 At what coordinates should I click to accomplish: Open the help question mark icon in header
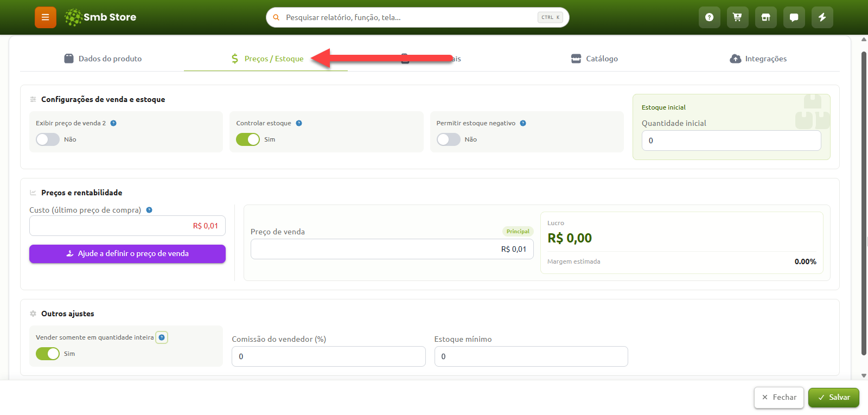point(710,17)
